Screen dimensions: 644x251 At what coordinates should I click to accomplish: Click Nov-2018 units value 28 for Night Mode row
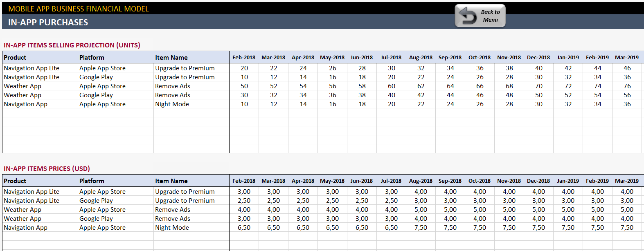[509, 104]
